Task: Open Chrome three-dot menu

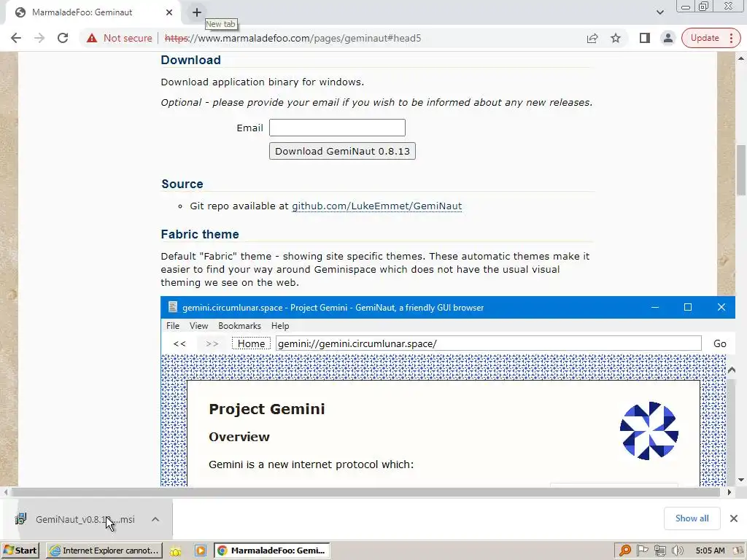Action: tap(731, 38)
